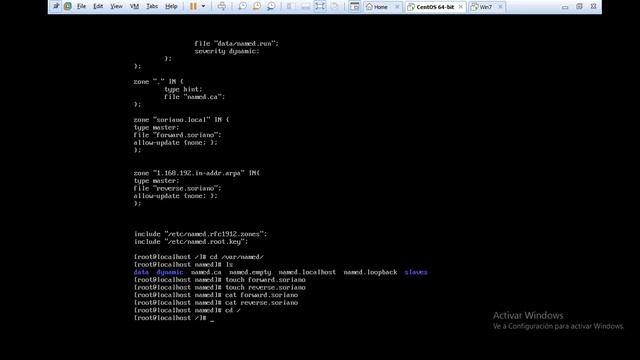
Task: Click the blue 'slaves' directory name
Action: pos(416,272)
